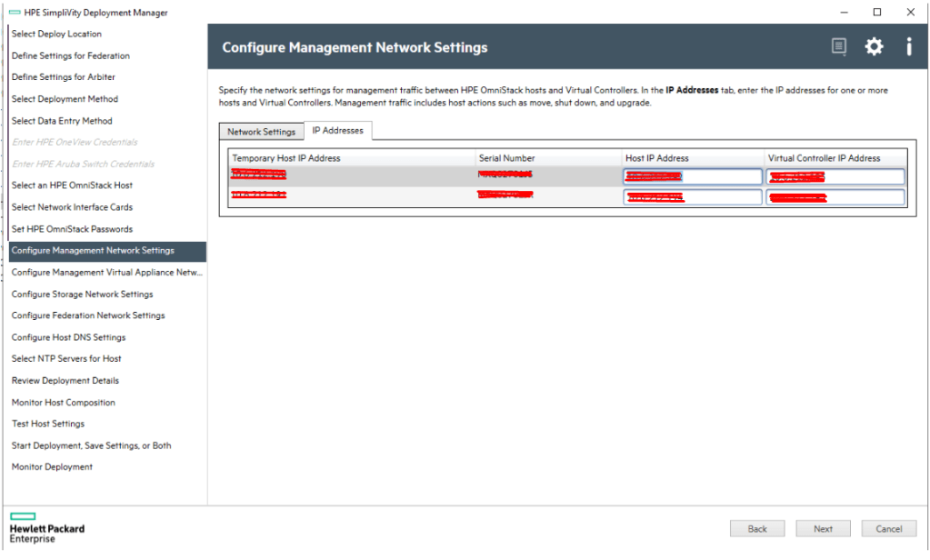This screenshot has width=930, height=560.
Task: Open the settings gear icon in header
Action: (x=874, y=47)
